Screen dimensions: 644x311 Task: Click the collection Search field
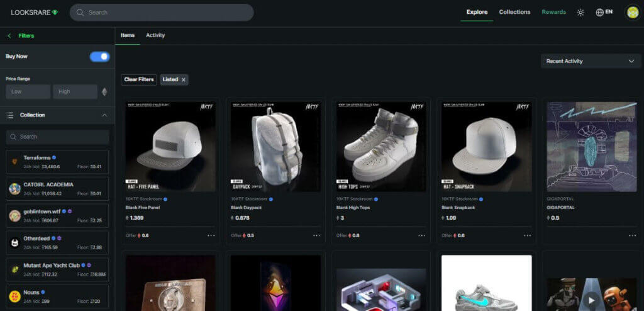[57, 137]
